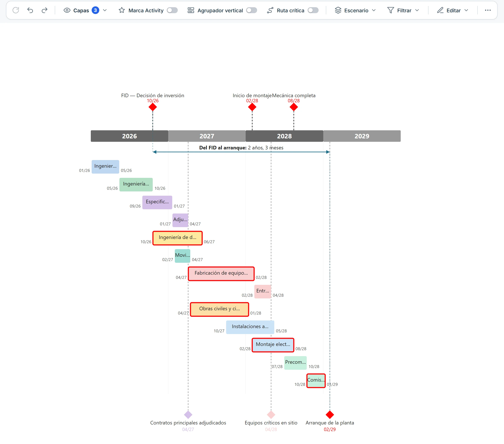
Task: Toggle the Marca Activity switch
Action: [172, 10]
